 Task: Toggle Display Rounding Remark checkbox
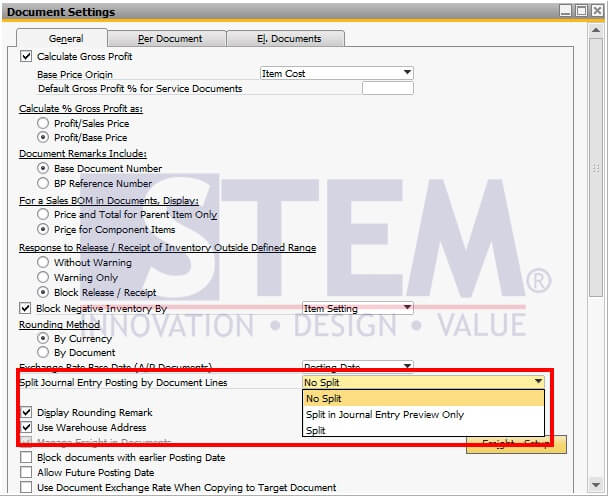(26, 412)
